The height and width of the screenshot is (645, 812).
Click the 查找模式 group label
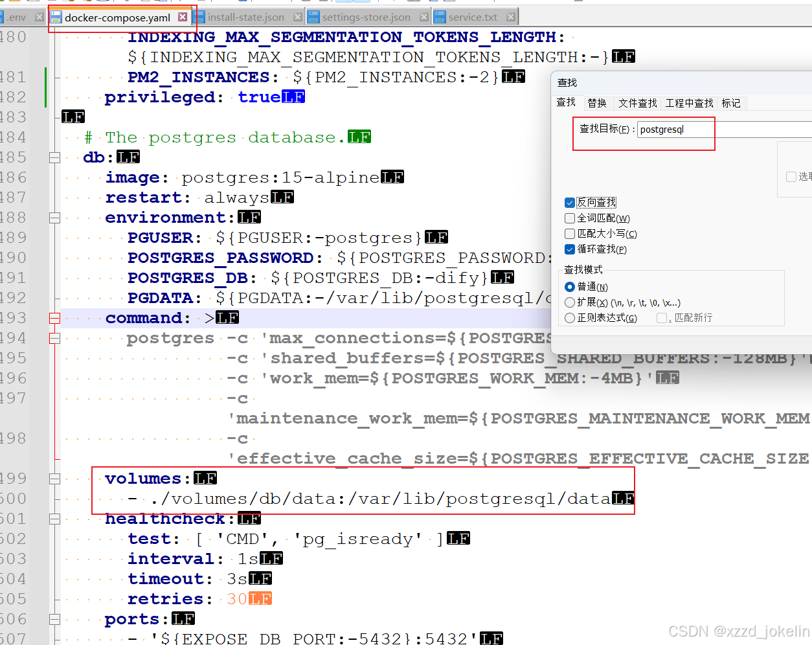coord(583,269)
